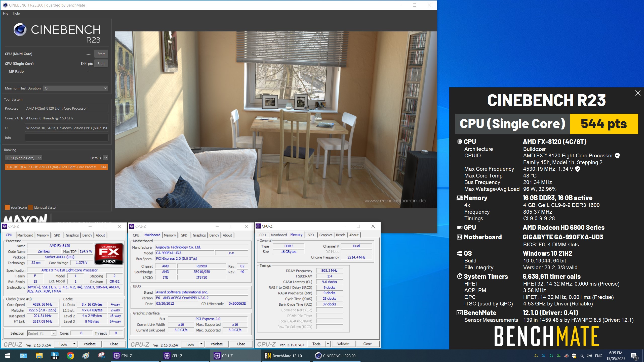Viewport: 644px width, 362px height.
Task: Click Tools button in CPU-Z CPU window
Action: 63,344
